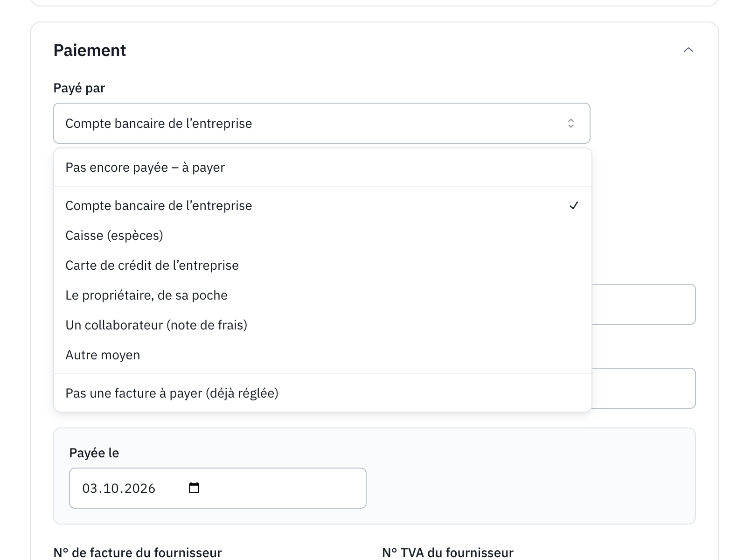
Task: Click the "N° de facture du fournisseur" label
Action: click(x=138, y=553)
